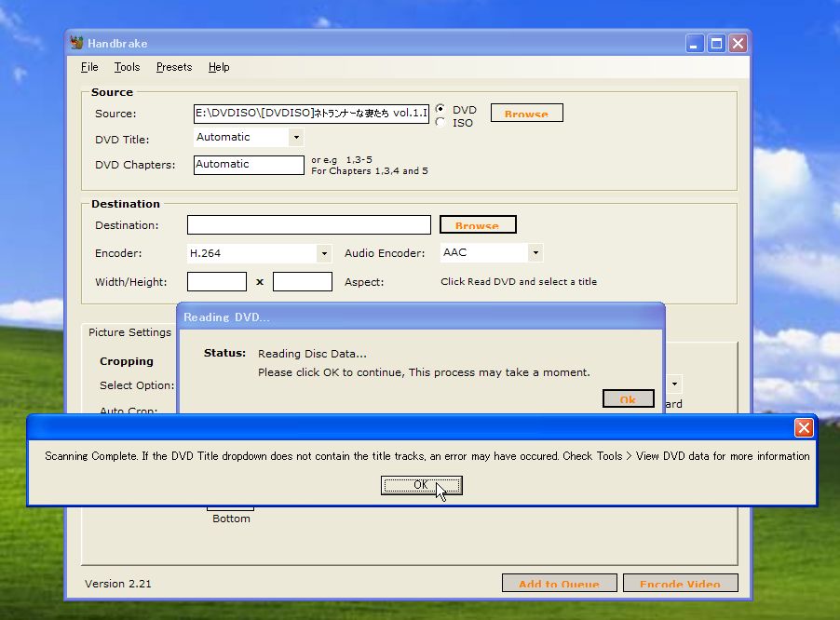Screen dimensions: 840x620
Task: Minimize the Handbrake window
Action: point(695,44)
